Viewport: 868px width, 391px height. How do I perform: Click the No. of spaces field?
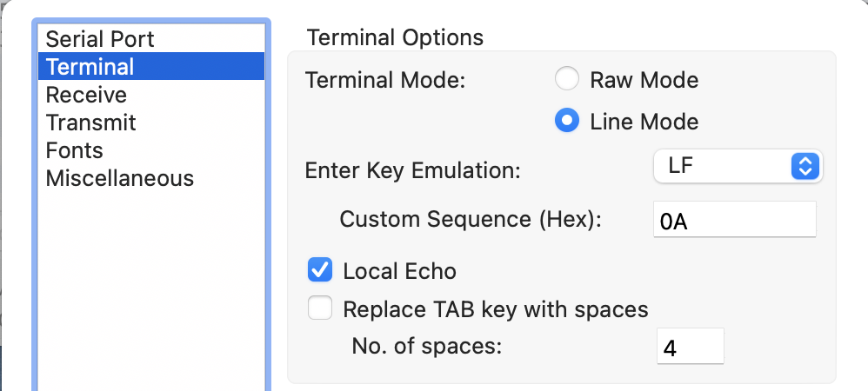click(690, 348)
